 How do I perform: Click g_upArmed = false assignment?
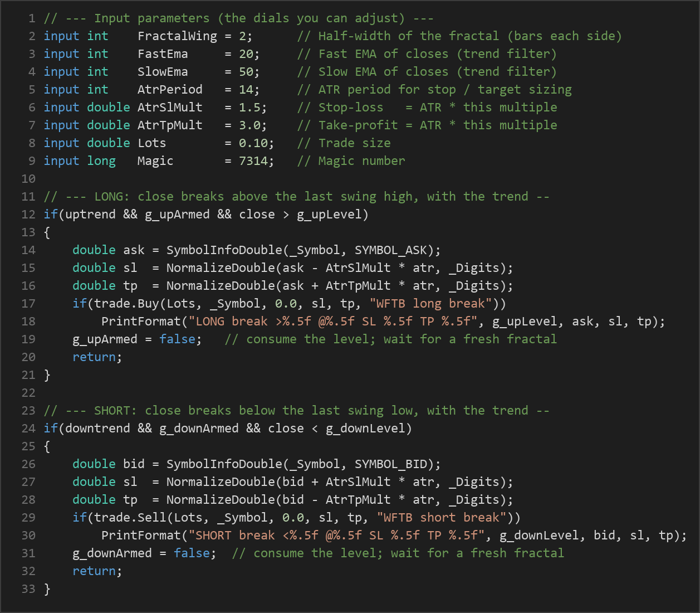137,339
